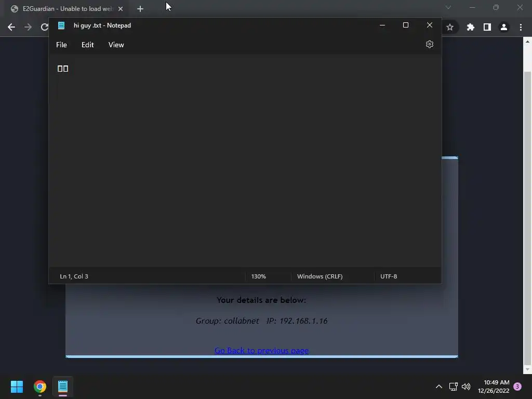Open taskbar clock and date
This screenshot has height=399, width=532.
point(494,387)
